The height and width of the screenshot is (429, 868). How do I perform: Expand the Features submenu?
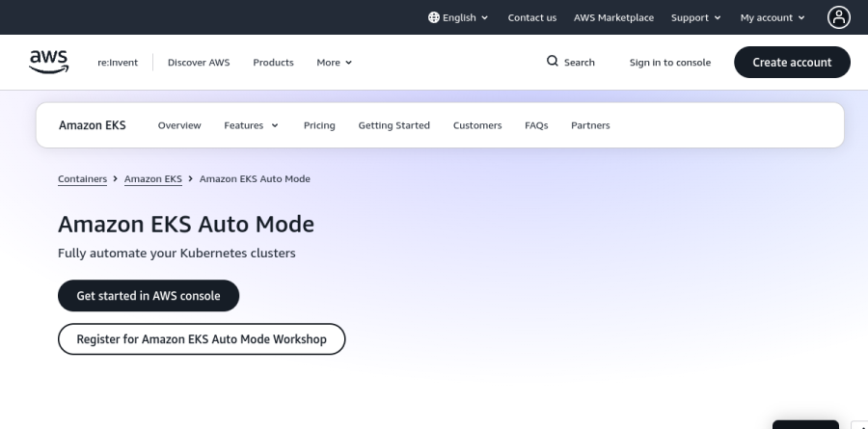tap(252, 125)
